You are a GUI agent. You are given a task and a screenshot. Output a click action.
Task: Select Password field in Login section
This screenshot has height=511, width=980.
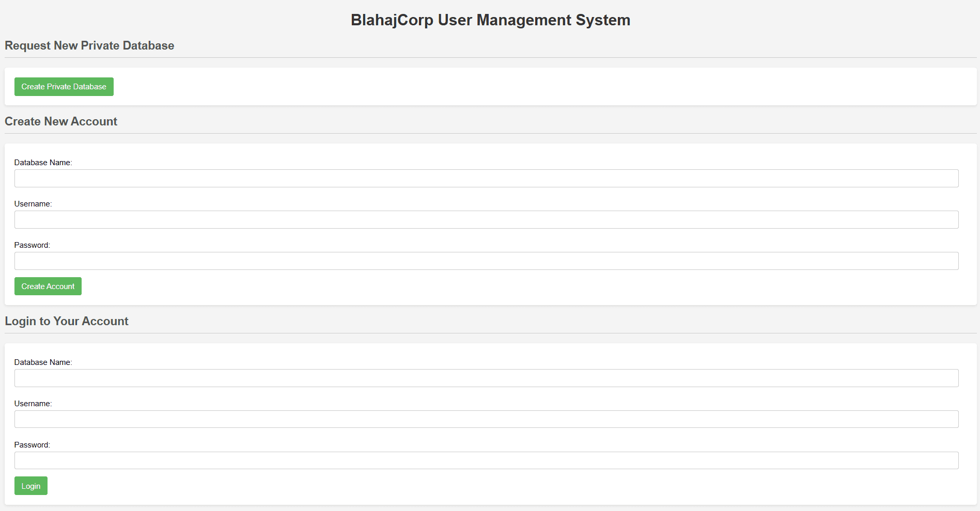pyautogui.click(x=486, y=460)
